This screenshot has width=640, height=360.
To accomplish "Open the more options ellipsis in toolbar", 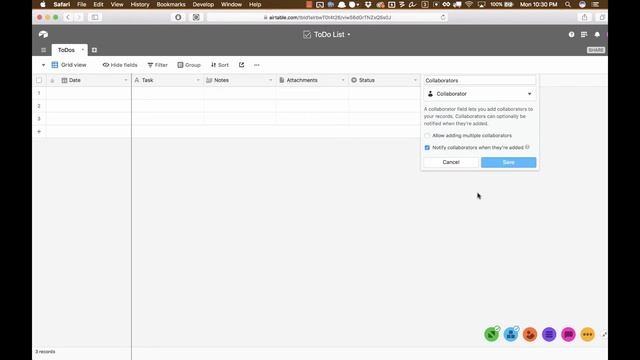I will coord(257,65).
